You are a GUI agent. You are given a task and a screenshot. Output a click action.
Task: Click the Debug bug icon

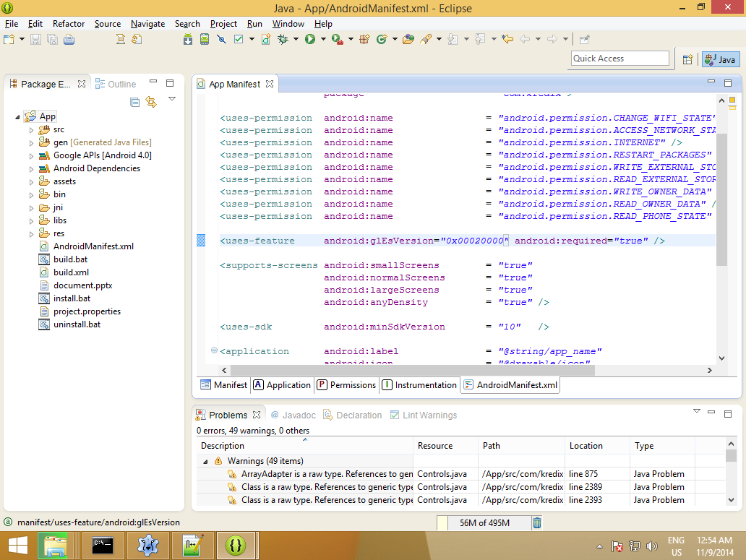click(x=283, y=40)
